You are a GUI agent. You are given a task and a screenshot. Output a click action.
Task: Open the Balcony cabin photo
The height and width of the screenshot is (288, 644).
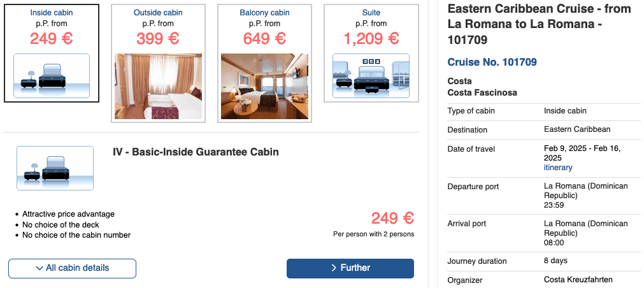(x=264, y=86)
